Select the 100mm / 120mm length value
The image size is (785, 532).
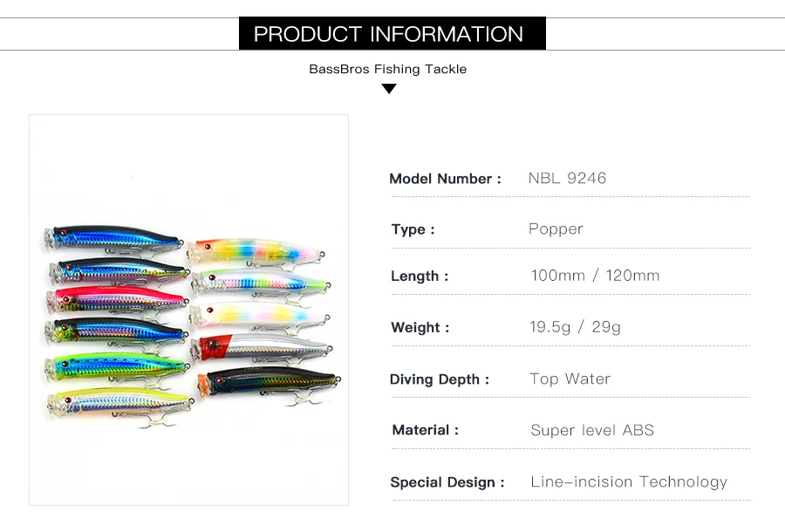[595, 276]
